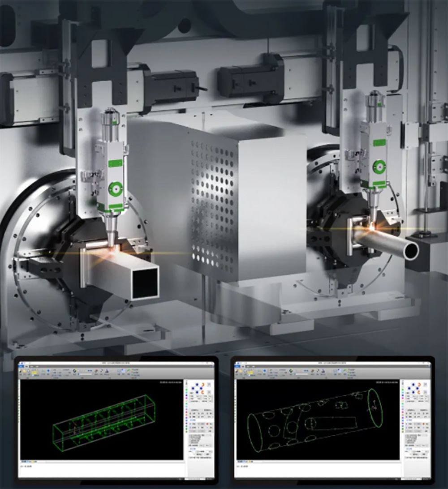448x489 pixels.
Task: Open the blue File tab in square-tube window
Action: [x=21, y=366]
